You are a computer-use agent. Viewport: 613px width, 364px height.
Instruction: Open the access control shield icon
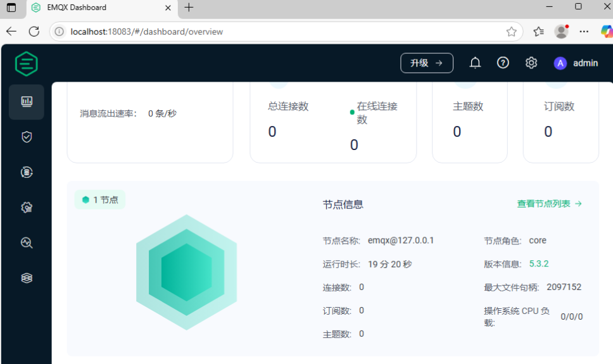tap(27, 137)
